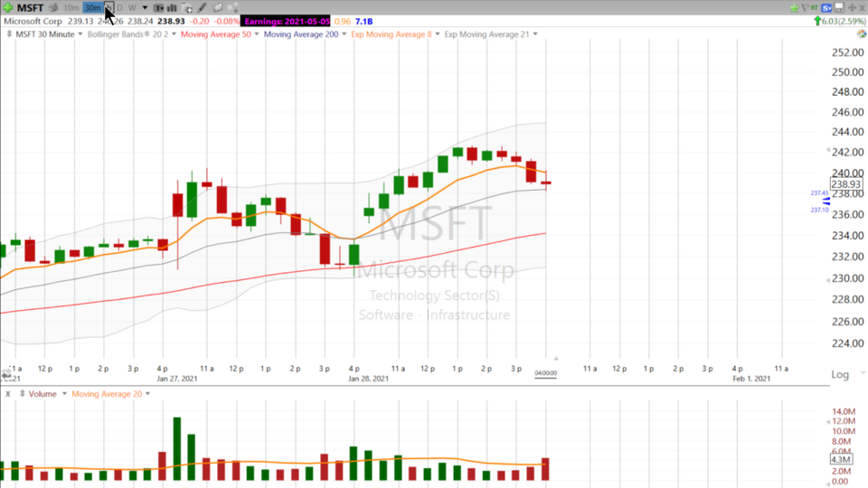Click the flag marker icon
This screenshot has width=868, height=488.
(x=805, y=8)
